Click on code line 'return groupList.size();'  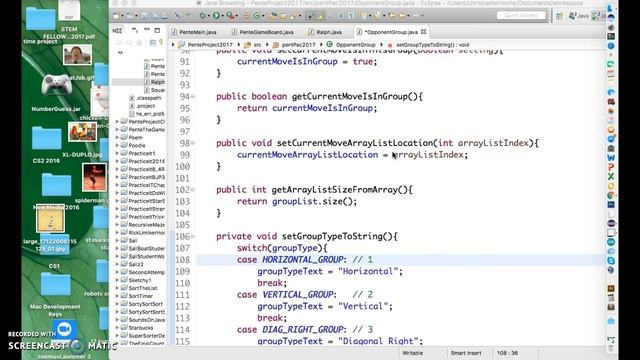pyautogui.click(x=297, y=202)
